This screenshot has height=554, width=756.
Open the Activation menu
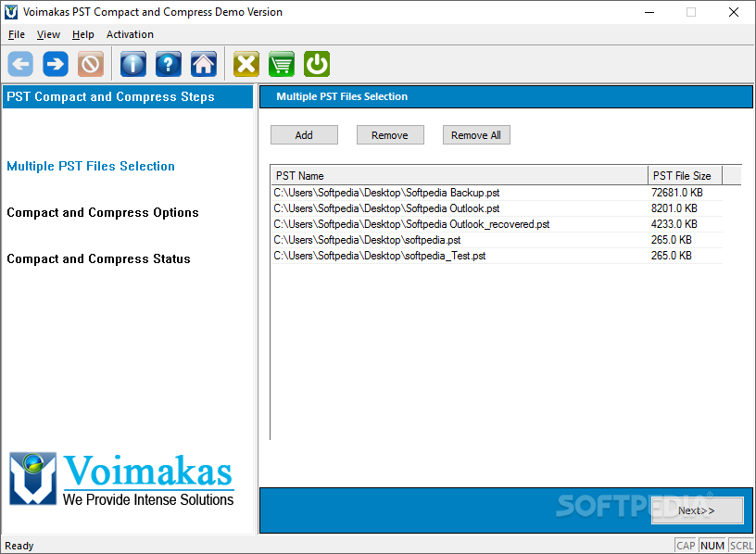coord(130,34)
